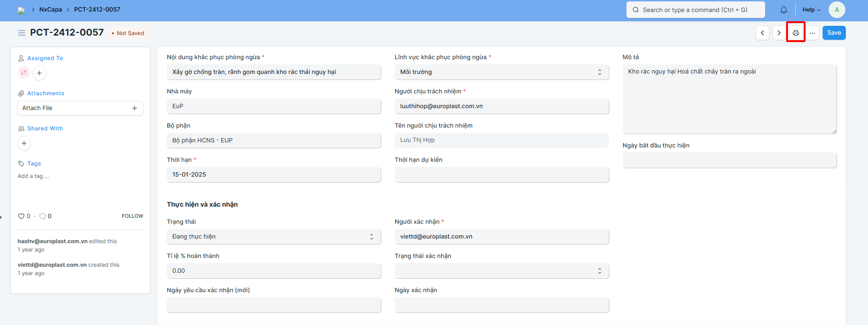Go to the next document arrow
The width and height of the screenshot is (868, 325).
tap(779, 33)
